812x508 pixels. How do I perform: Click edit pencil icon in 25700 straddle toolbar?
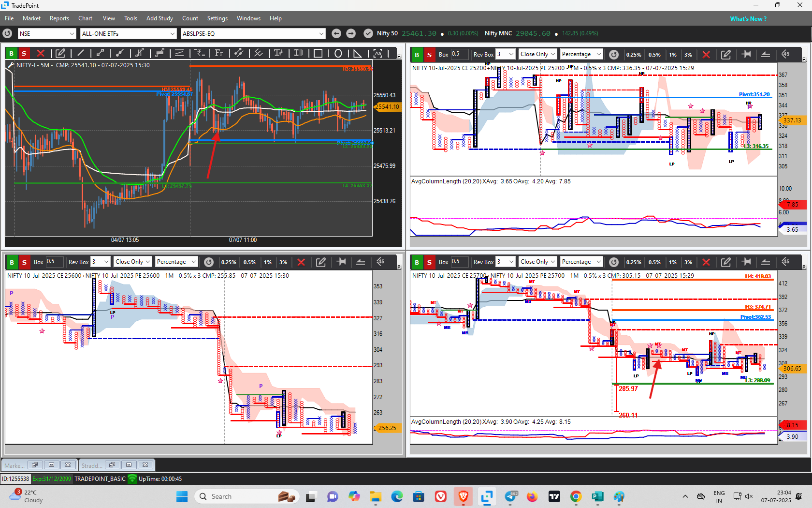[x=726, y=262]
